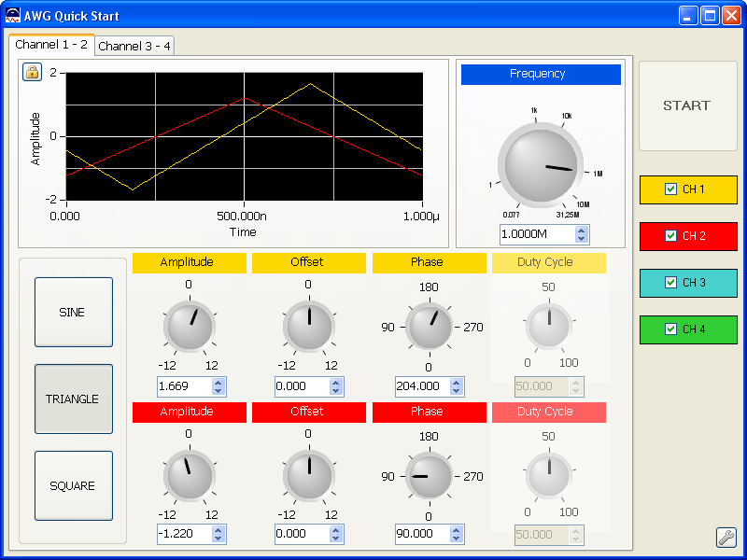Viewport: 747px width, 560px height.
Task: Click the Frequency dial knob
Action: point(539,166)
